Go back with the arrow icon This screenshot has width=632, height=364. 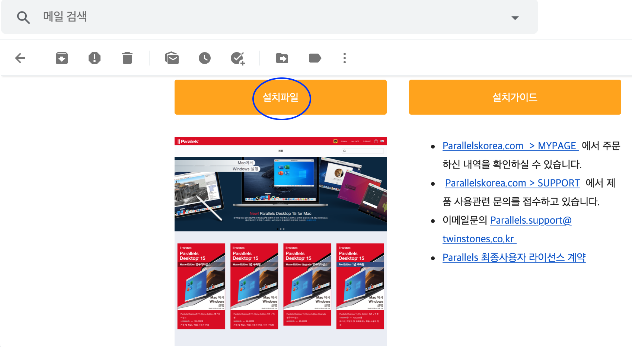coord(20,58)
